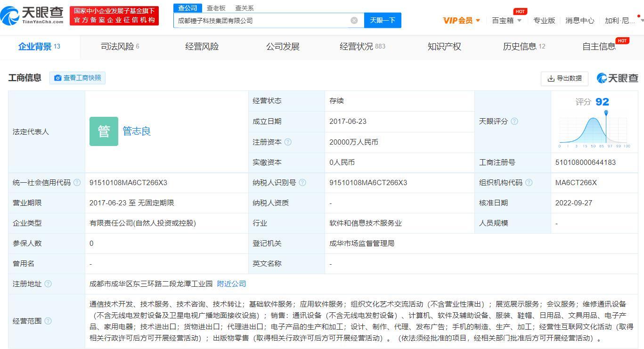Click paid-in capital 0人民币

pos(342,162)
